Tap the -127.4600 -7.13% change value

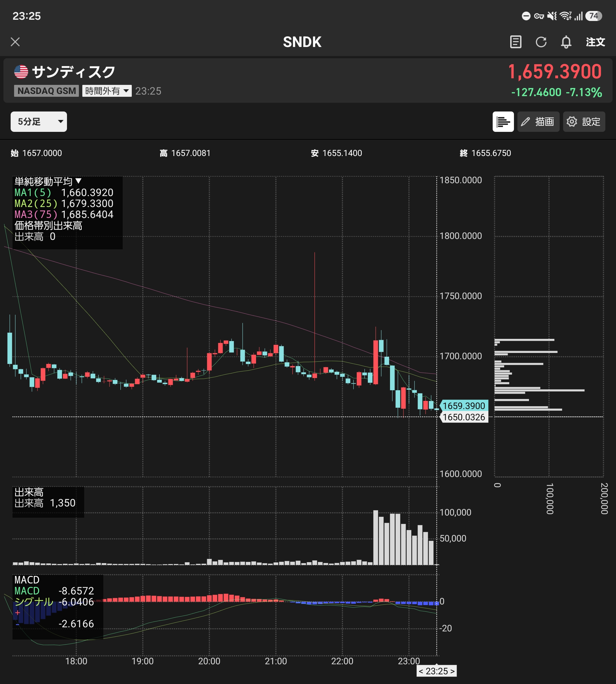tap(557, 92)
